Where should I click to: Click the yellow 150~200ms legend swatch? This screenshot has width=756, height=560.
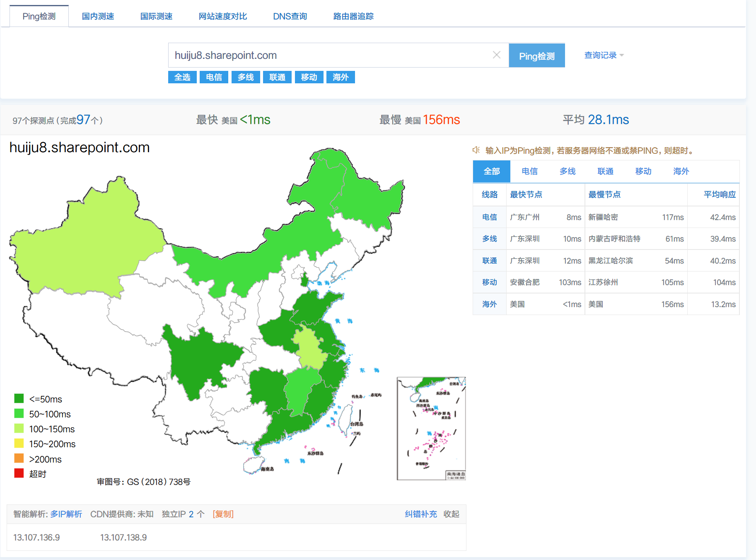[x=19, y=444]
